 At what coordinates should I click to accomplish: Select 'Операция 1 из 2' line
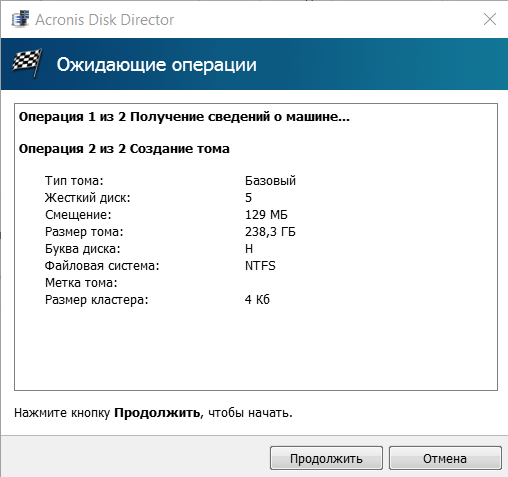click(x=184, y=117)
